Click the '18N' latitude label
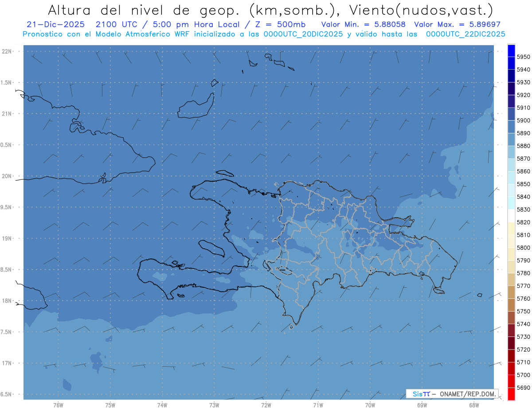Viewport: 532px width, 411px height. 8,301
